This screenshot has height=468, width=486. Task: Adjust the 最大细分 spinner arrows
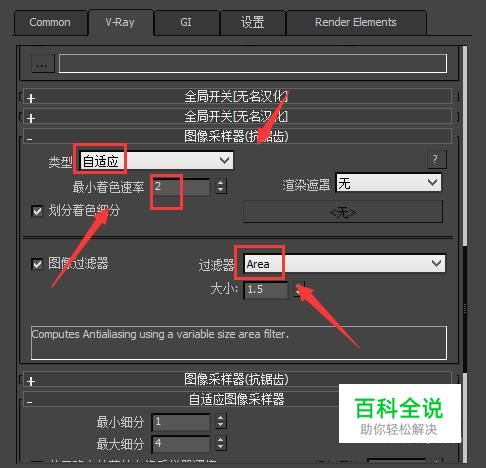(x=220, y=443)
